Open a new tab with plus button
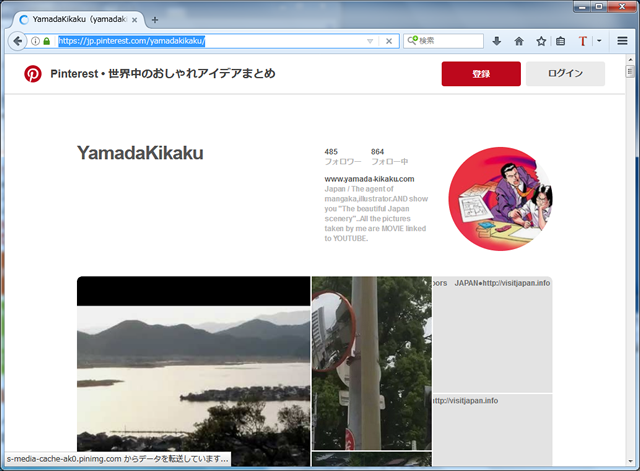The image size is (640, 471). coord(155,19)
